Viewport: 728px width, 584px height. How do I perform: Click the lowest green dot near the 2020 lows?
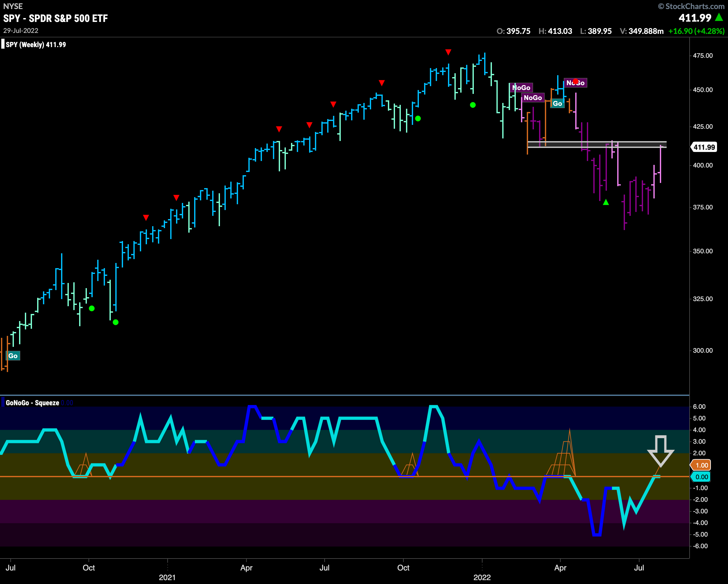pyautogui.click(x=116, y=322)
